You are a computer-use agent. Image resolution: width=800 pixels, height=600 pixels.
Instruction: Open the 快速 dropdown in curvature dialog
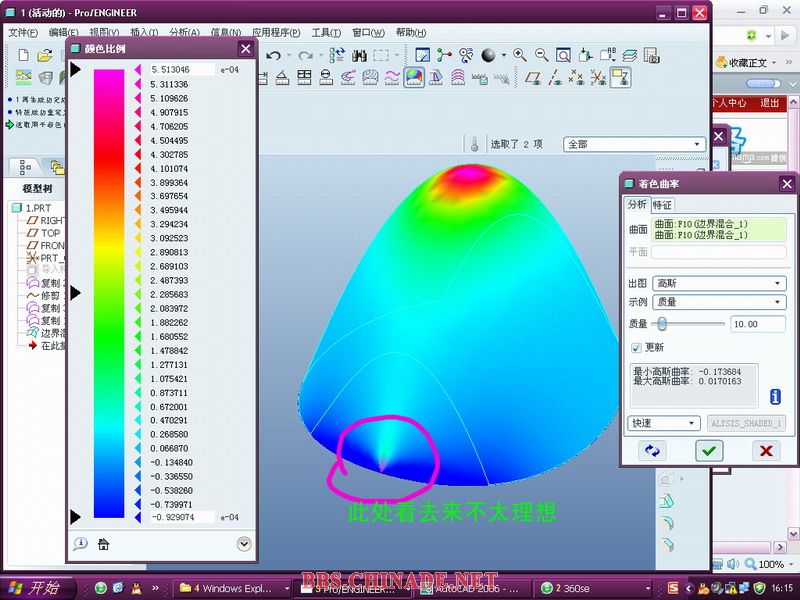663,423
